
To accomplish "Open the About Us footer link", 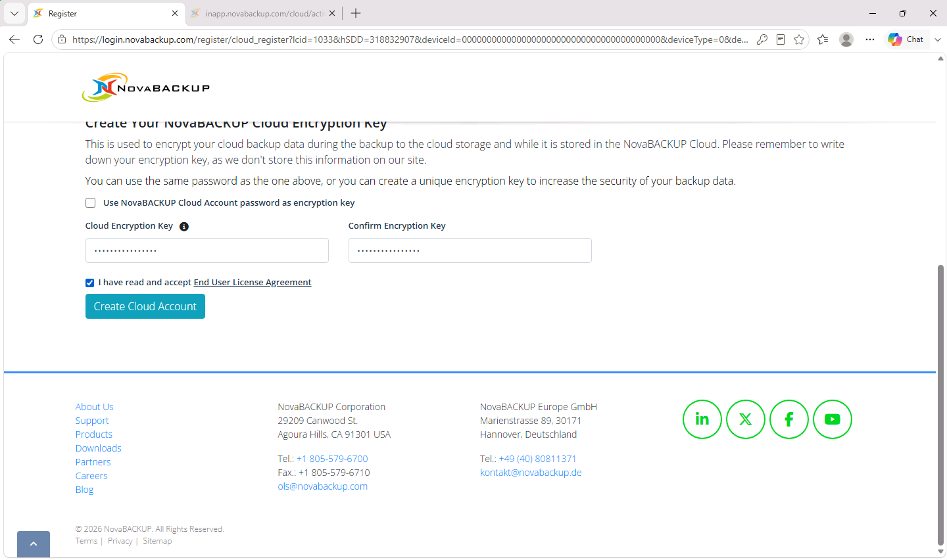I will pos(94,407).
